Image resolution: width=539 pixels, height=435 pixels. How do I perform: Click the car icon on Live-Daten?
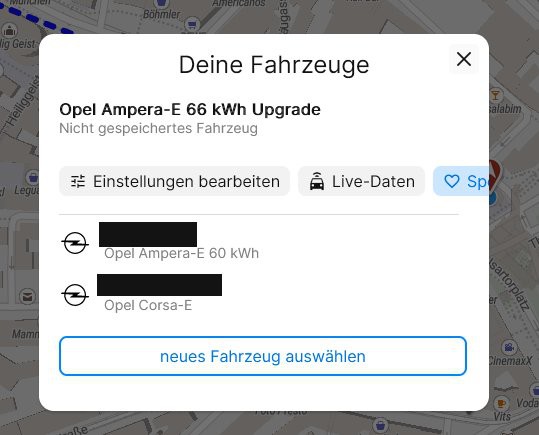[x=317, y=181]
